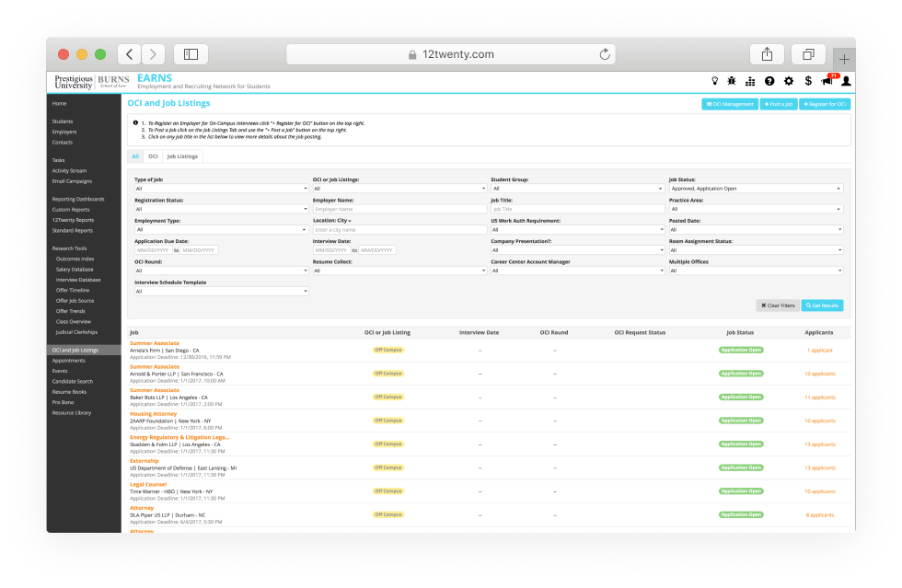Open the Resume Collect dropdown

[x=399, y=271]
